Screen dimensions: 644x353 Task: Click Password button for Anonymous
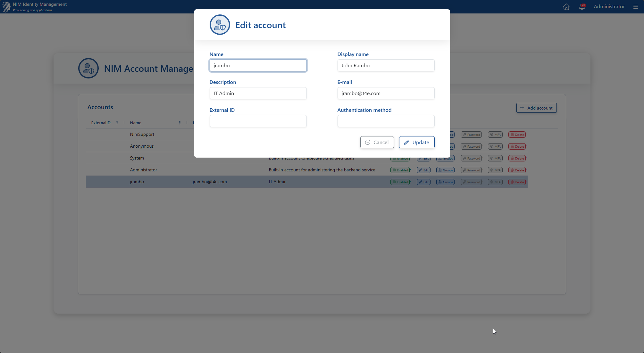coord(471,146)
